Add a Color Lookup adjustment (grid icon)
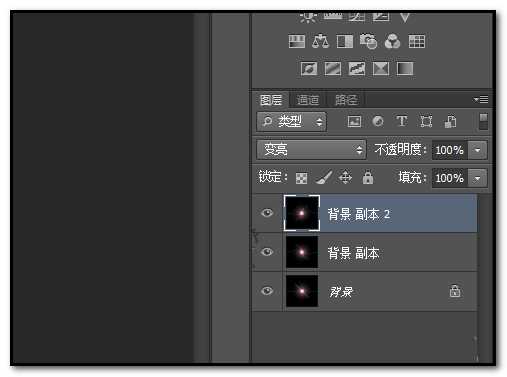 click(417, 42)
